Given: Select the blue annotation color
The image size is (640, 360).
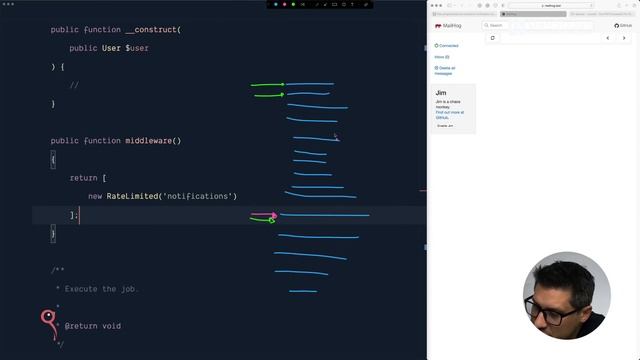Looking at the screenshot, I should (x=276, y=4).
